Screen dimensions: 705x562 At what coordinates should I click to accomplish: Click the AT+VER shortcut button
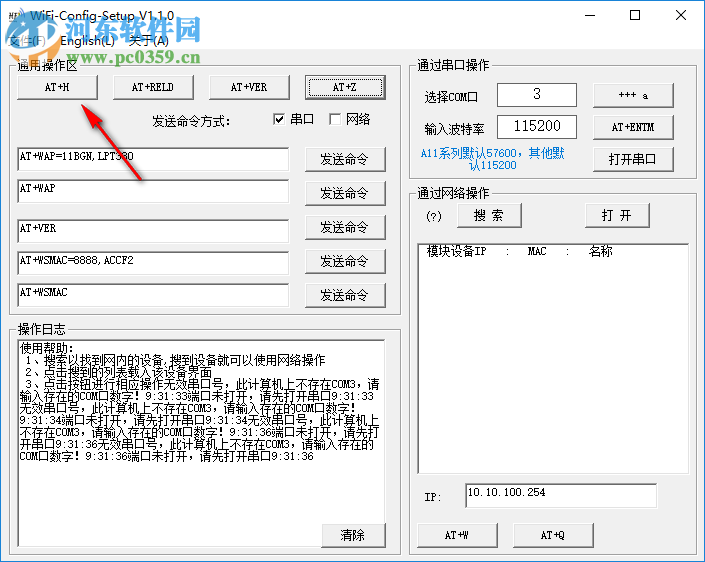point(249,87)
